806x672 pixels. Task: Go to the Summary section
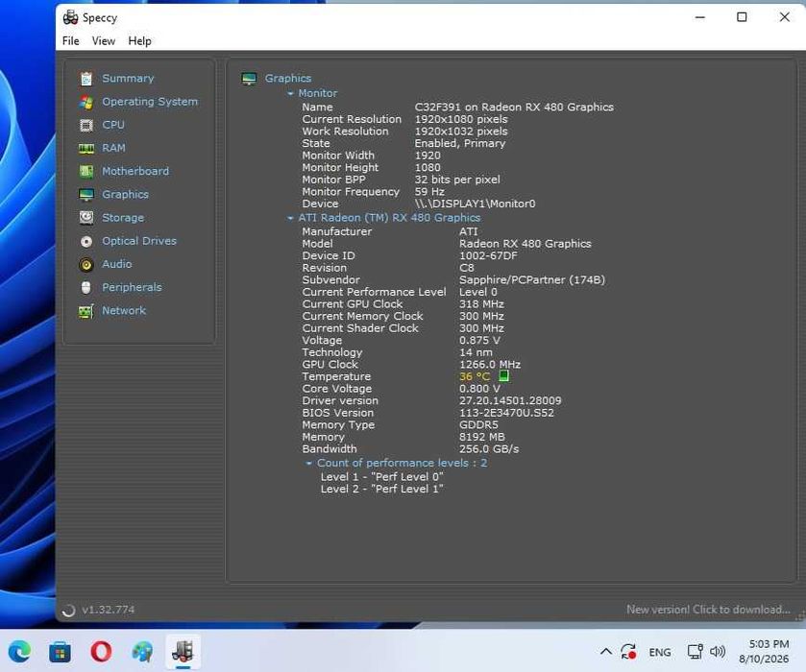point(128,78)
